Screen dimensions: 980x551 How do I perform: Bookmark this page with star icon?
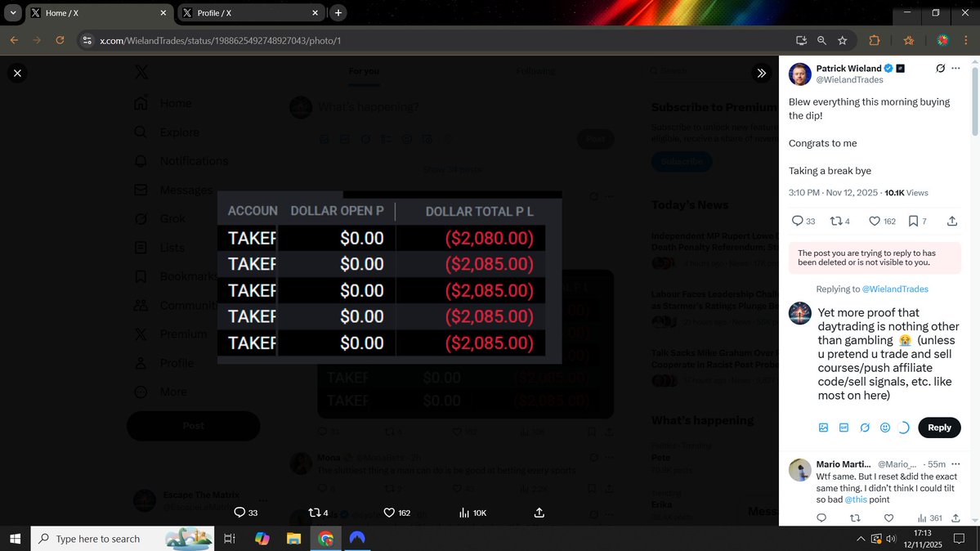843,40
